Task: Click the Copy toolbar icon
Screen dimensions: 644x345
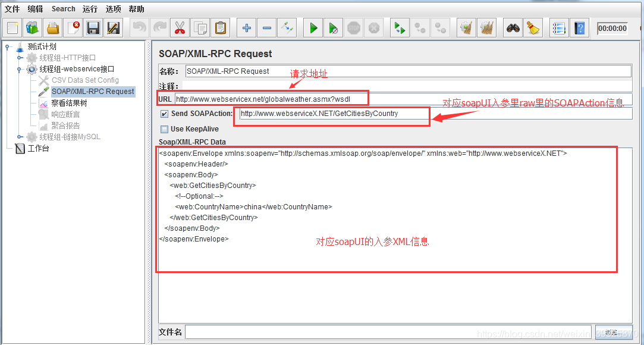Action: tap(200, 28)
